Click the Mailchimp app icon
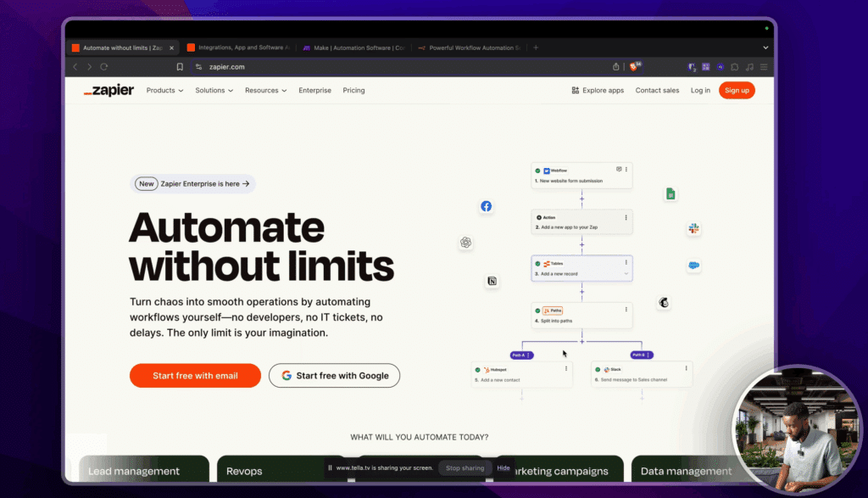This screenshot has width=868, height=498. tap(664, 302)
